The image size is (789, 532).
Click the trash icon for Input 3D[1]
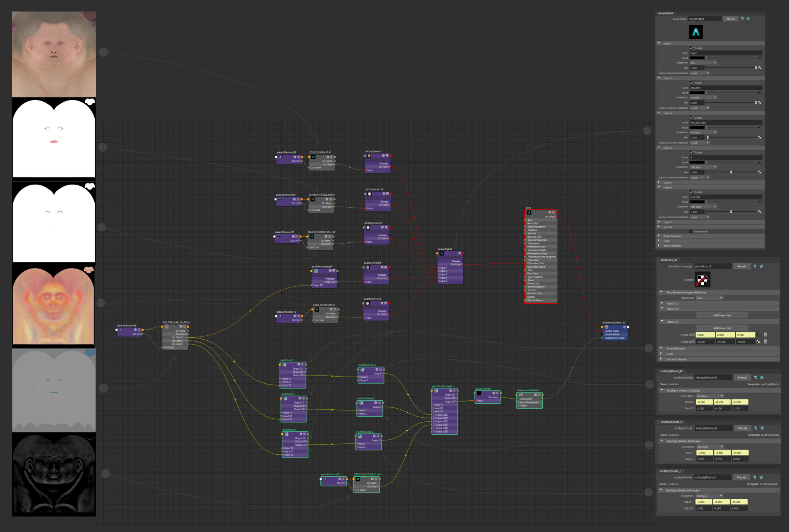pyautogui.click(x=765, y=342)
